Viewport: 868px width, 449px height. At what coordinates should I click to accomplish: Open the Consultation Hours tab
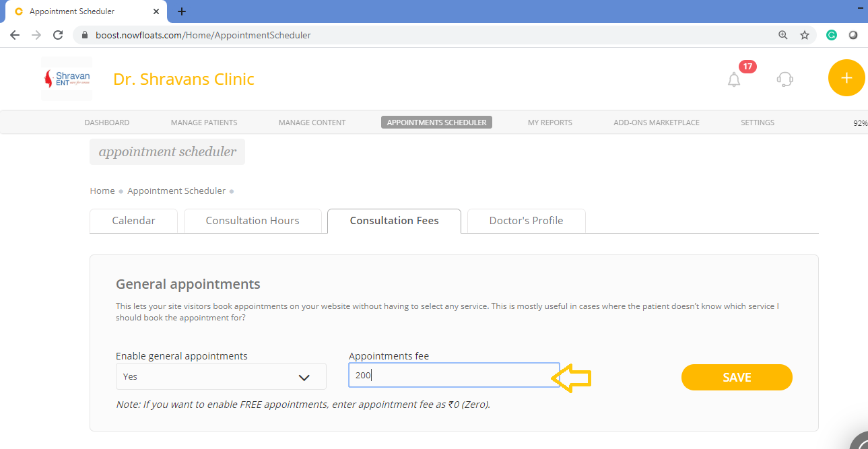tap(253, 221)
